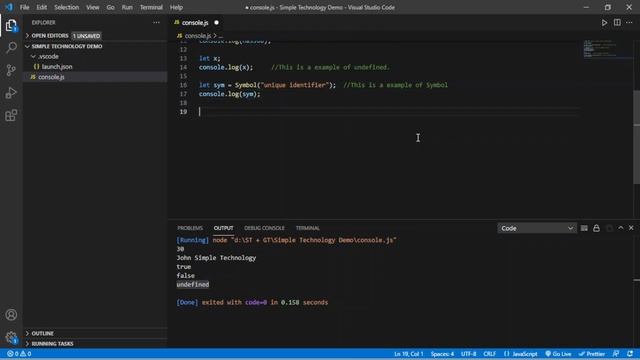Image resolution: width=640 pixels, height=360 pixels.
Task: Click Spaces: 4 indentation setting
Action: pyautogui.click(x=442, y=354)
